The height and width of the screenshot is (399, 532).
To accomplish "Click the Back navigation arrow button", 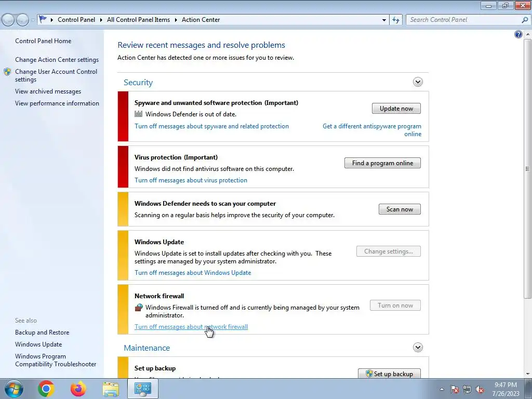I will coord(8,20).
